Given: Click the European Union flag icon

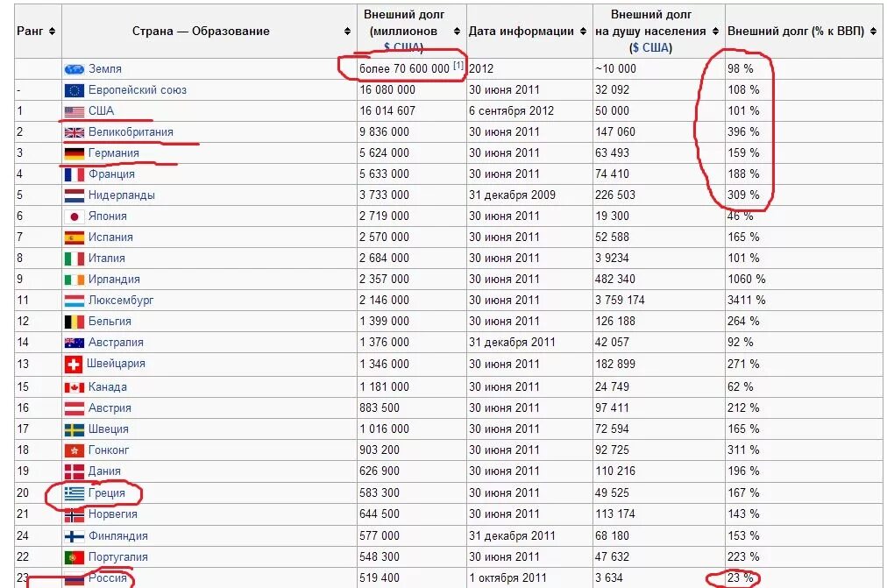Looking at the screenshot, I should 74,90.
